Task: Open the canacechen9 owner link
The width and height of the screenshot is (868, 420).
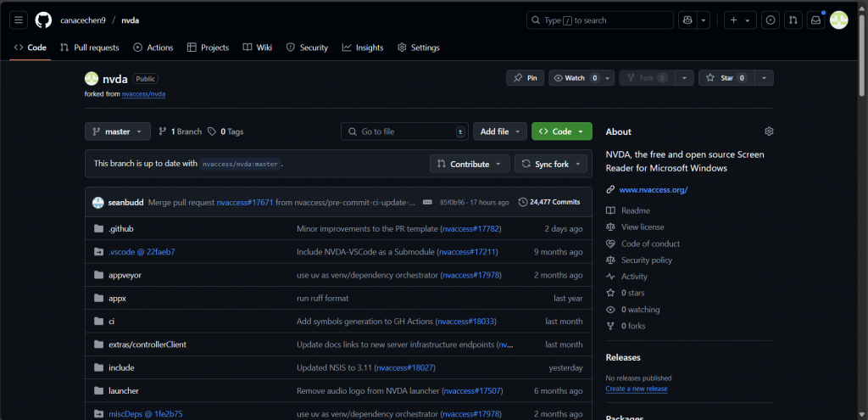Action: (x=83, y=20)
